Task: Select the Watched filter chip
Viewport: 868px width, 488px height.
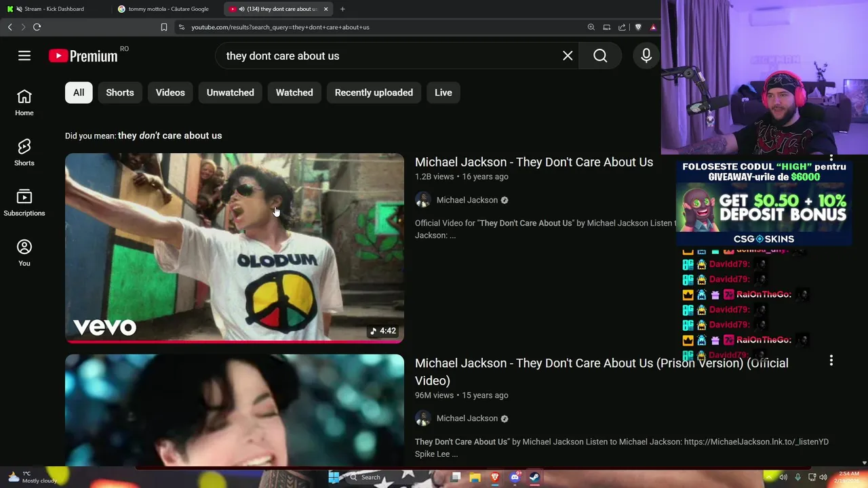Action: coord(294,92)
